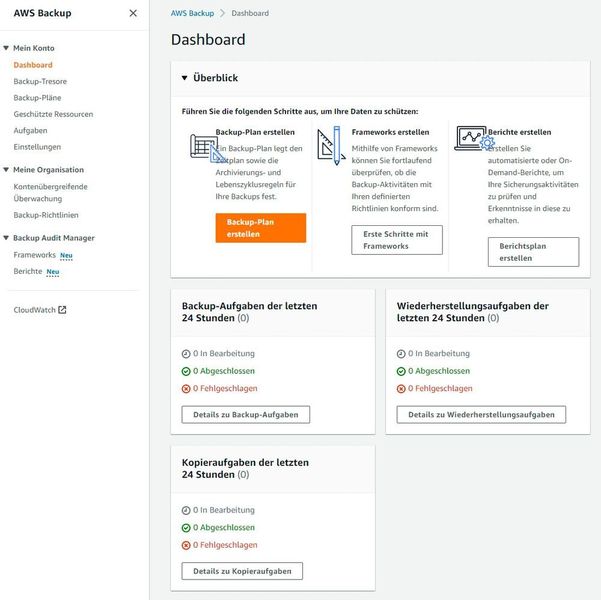Go to Backup-Pläne
This screenshot has height=600, width=601.
(38, 98)
